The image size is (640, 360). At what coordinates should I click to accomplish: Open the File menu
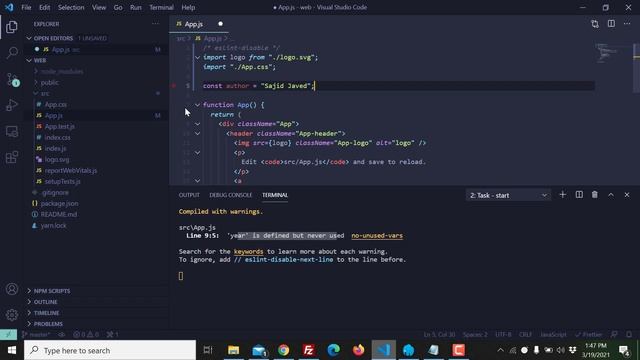26,7
